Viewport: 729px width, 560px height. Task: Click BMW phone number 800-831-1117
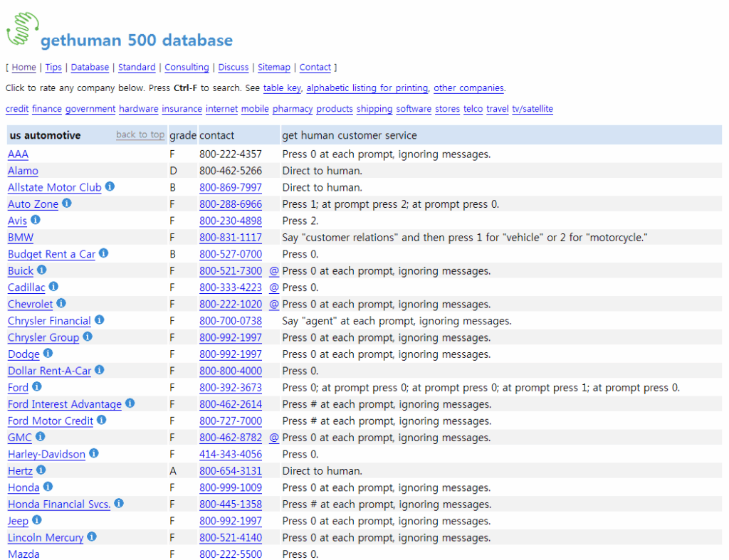[x=230, y=237]
